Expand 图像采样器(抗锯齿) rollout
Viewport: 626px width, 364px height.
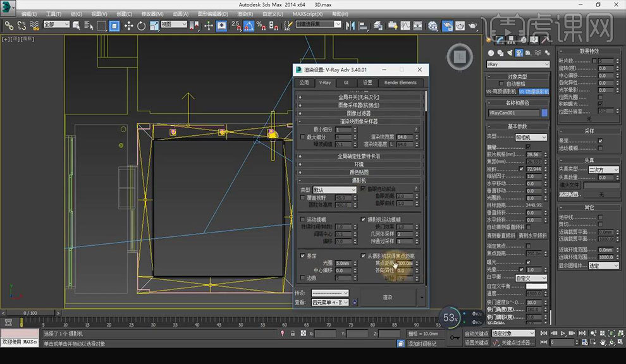pos(359,105)
